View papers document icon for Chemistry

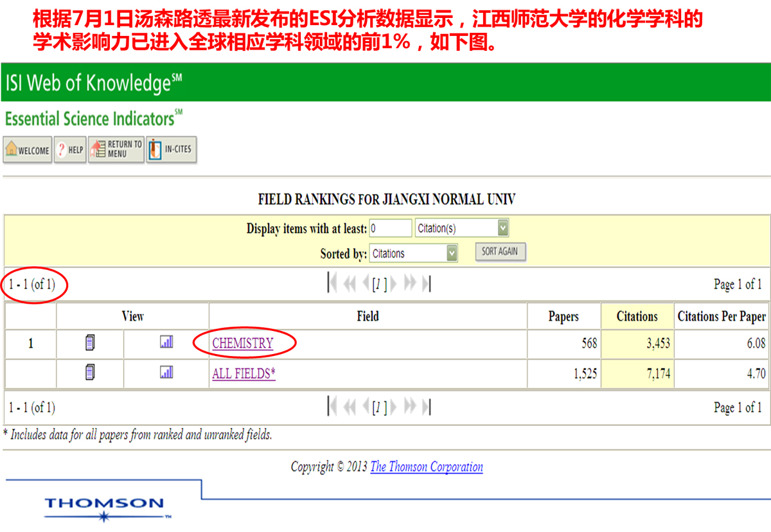[90, 343]
